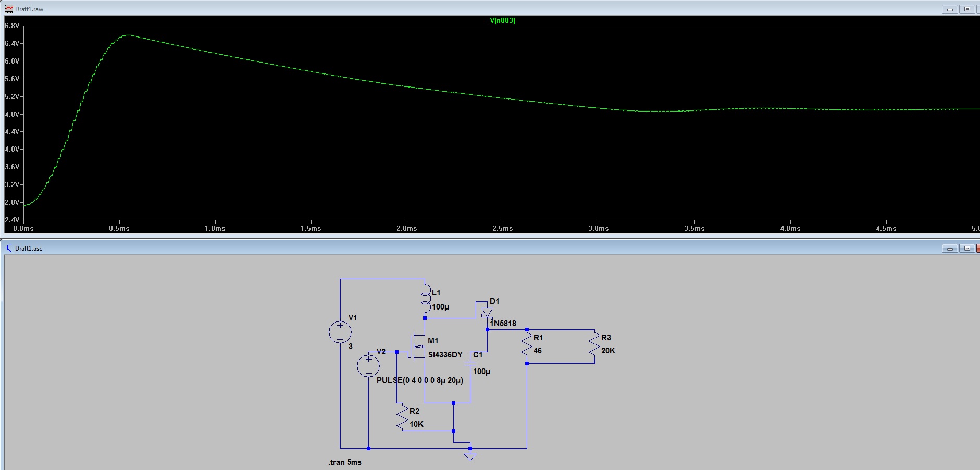Minimize the Draft1.asc schematic window
This screenshot has height=470, width=980.
pos(950,249)
